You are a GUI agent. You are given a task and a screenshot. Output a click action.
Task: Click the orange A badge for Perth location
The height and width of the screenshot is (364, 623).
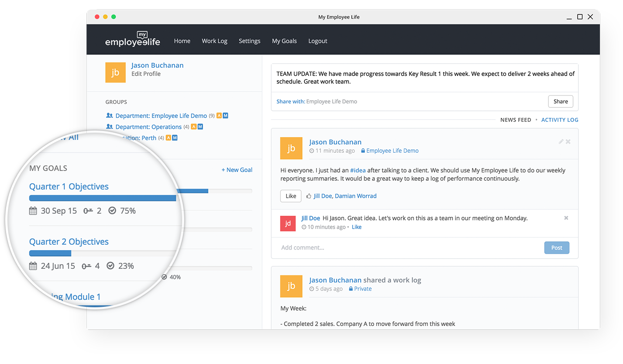pyautogui.click(x=169, y=138)
